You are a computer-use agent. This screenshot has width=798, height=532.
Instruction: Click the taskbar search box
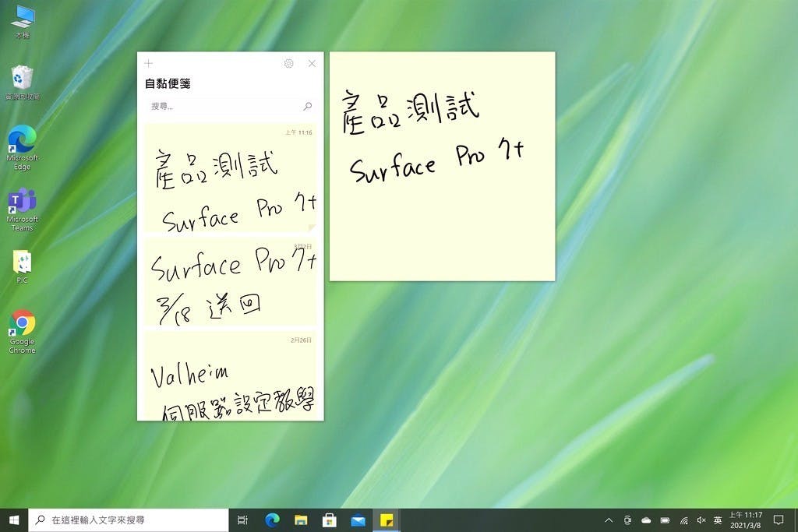(129, 520)
